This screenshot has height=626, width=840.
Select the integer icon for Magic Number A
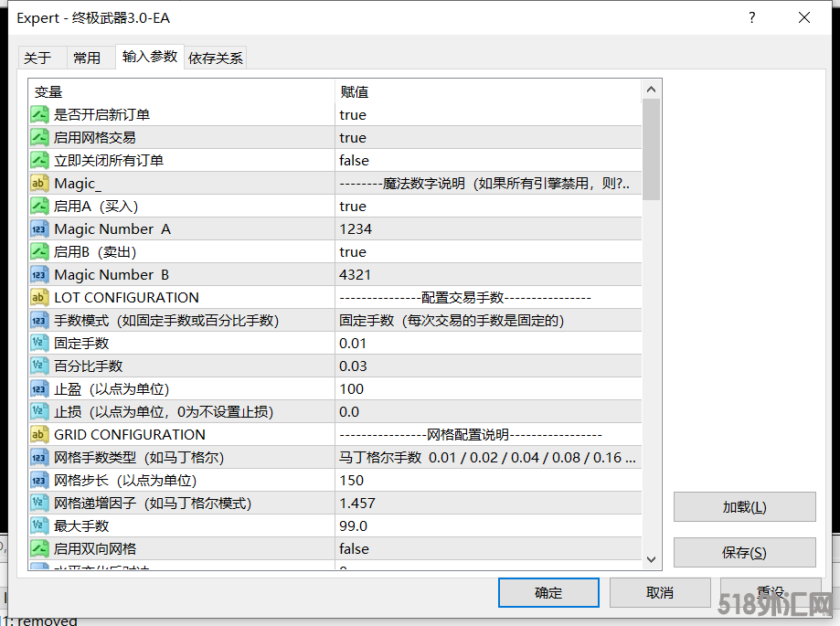[x=39, y=229]
